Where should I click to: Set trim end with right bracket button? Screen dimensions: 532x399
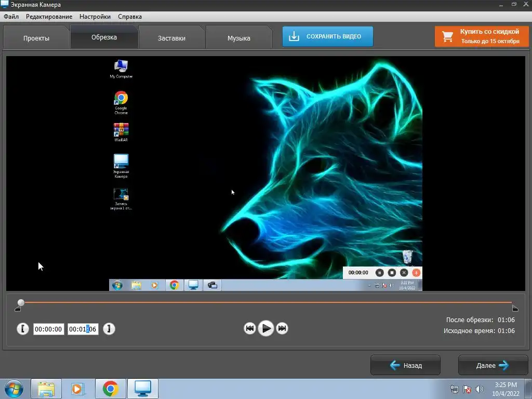(109, 329)
